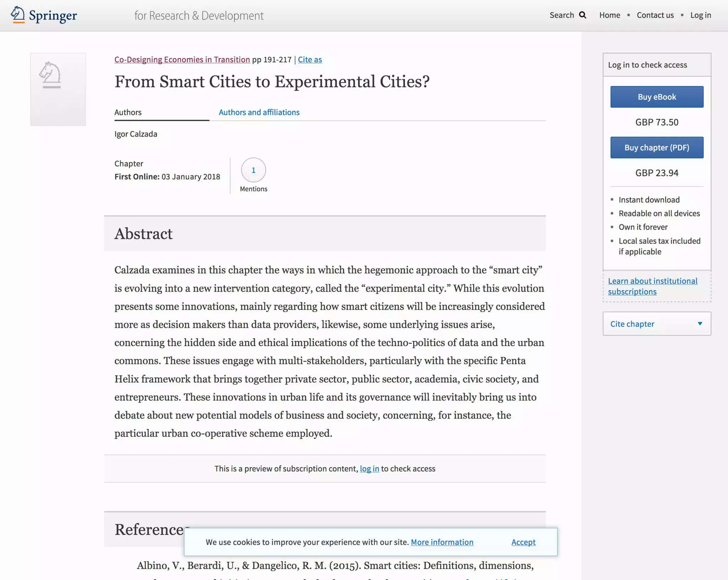Viewport: 728px width, 580px height.
Task: Open the Mentions count circle
Action: click(x=253, y=170)
